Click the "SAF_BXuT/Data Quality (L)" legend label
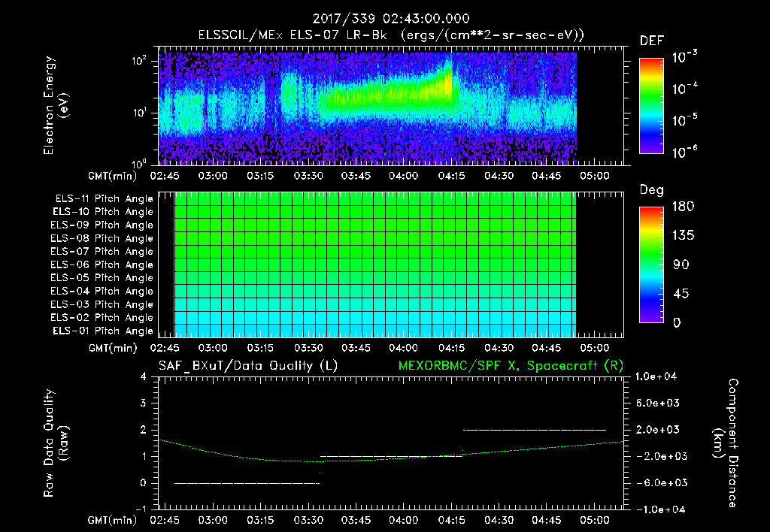The image size is (770, 532). click(x=248, y=366)
